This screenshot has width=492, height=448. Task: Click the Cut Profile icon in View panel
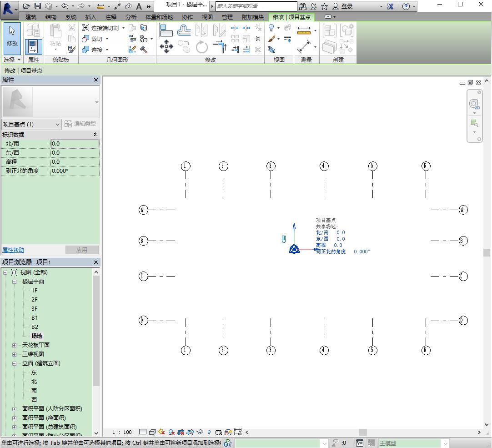272,49
